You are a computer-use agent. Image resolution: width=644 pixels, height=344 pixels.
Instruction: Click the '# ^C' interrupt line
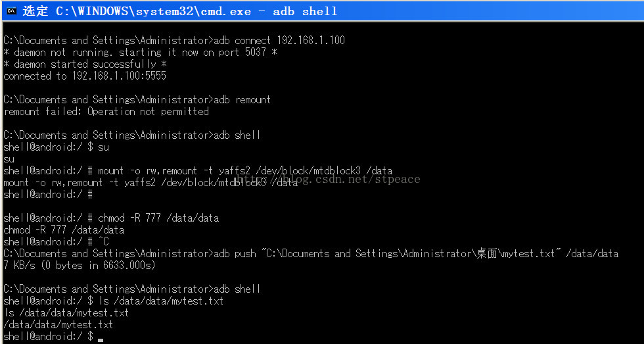tap(56, 242)
